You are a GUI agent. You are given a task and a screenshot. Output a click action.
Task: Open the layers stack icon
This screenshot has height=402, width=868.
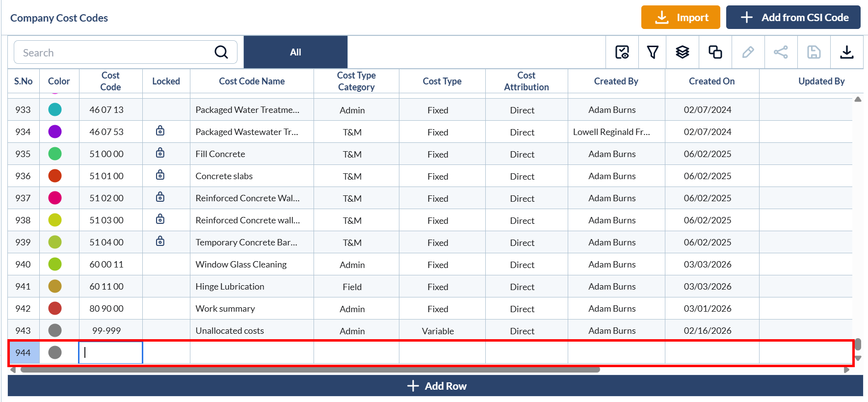(683, 52)
